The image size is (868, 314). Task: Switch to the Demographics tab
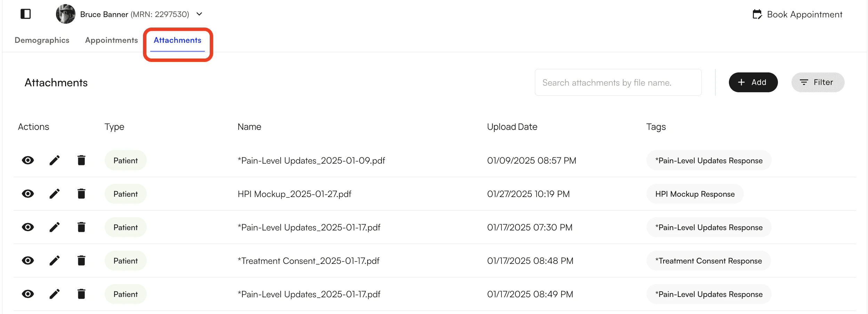point(42,40)
